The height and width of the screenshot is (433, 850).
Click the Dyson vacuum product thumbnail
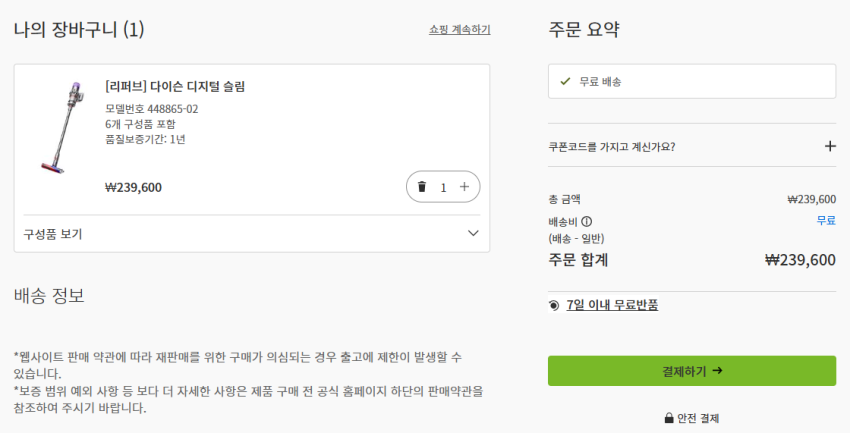coord(59,127)
